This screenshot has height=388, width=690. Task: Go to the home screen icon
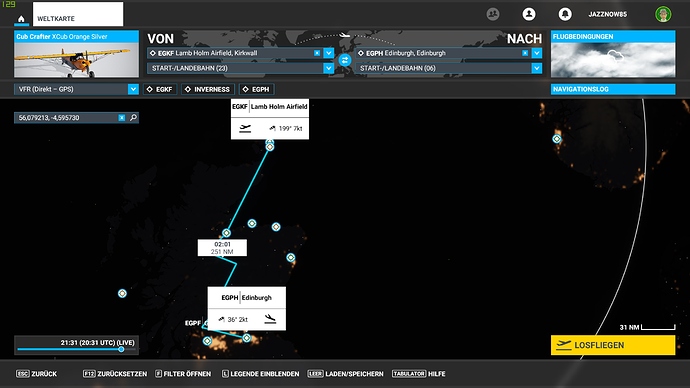(x=21, y=19)
